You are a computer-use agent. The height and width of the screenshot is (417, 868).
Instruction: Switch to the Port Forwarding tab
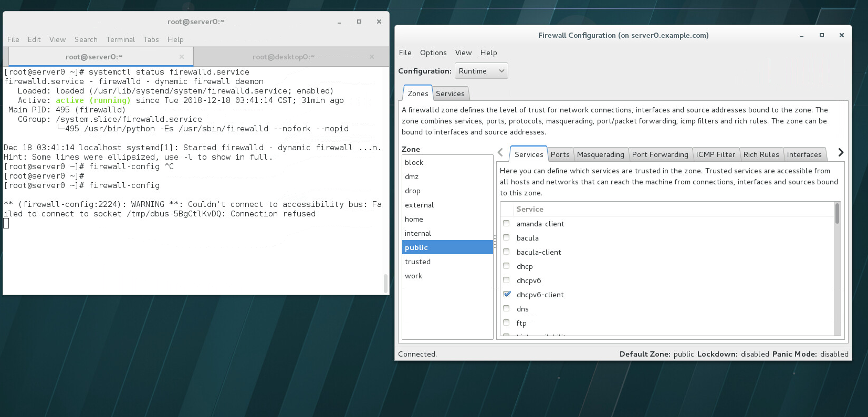point(660,154)
